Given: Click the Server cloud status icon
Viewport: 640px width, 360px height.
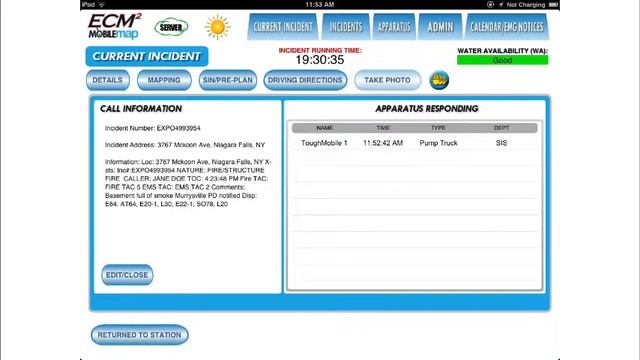Looking at the screenshot, I should click(171, 27).
